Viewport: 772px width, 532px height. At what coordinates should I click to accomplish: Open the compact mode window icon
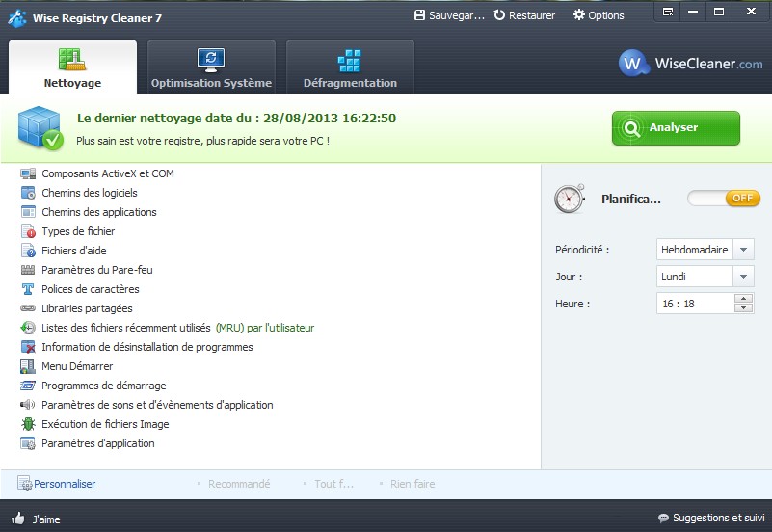(x=668, y=12)
